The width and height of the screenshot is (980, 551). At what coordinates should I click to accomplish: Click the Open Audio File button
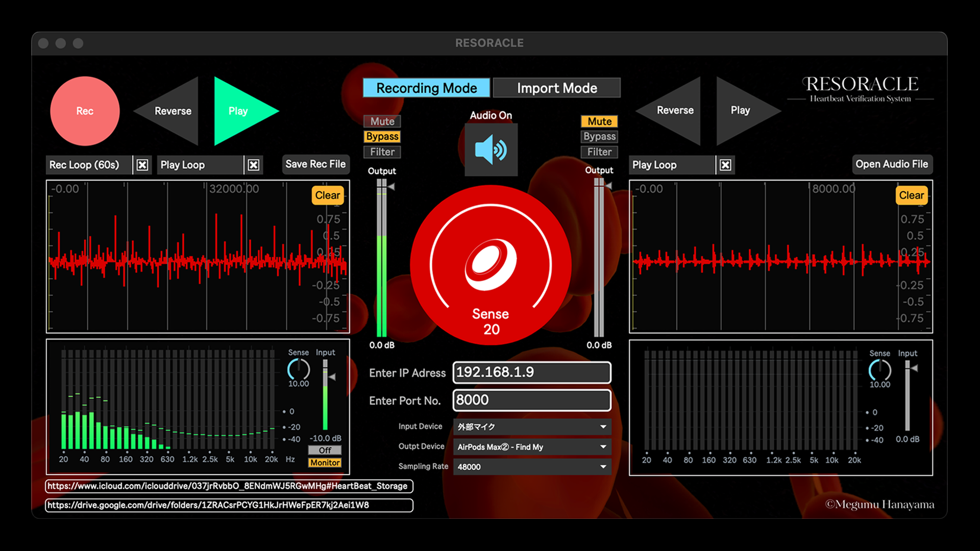892,164
